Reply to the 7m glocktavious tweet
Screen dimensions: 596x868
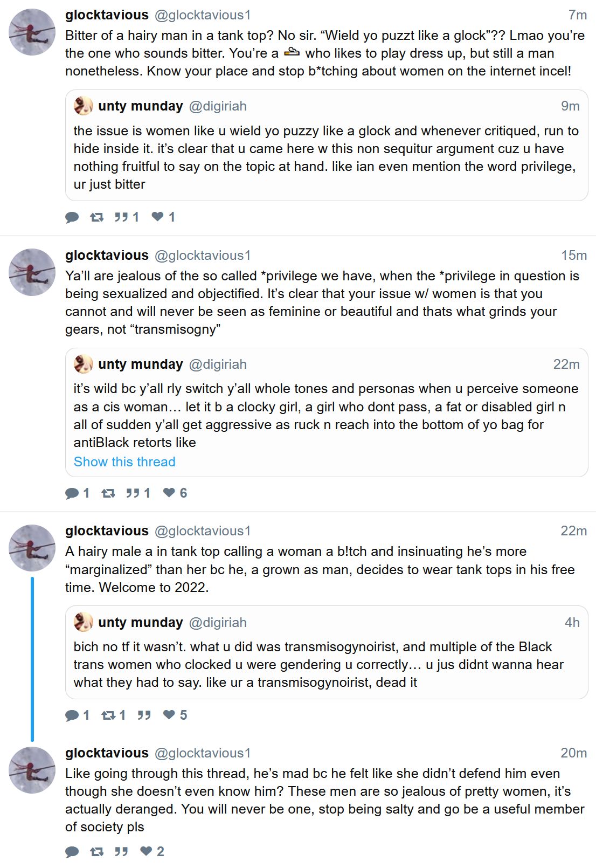tap(72, 217)
